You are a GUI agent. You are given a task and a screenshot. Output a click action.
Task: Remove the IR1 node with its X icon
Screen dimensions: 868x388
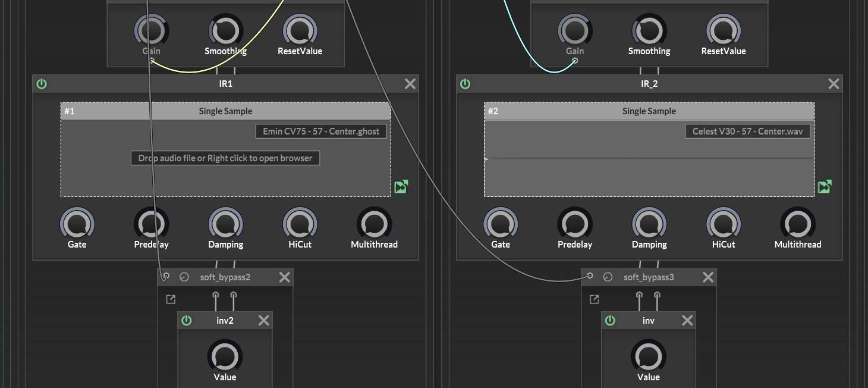pos(410,84)
